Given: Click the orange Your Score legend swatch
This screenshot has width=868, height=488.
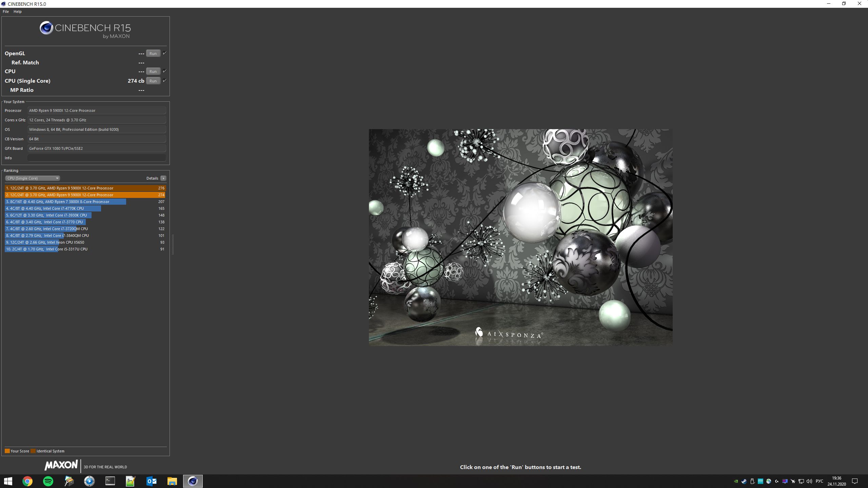Looking at the screenshot, I should [x=7, y=451].
